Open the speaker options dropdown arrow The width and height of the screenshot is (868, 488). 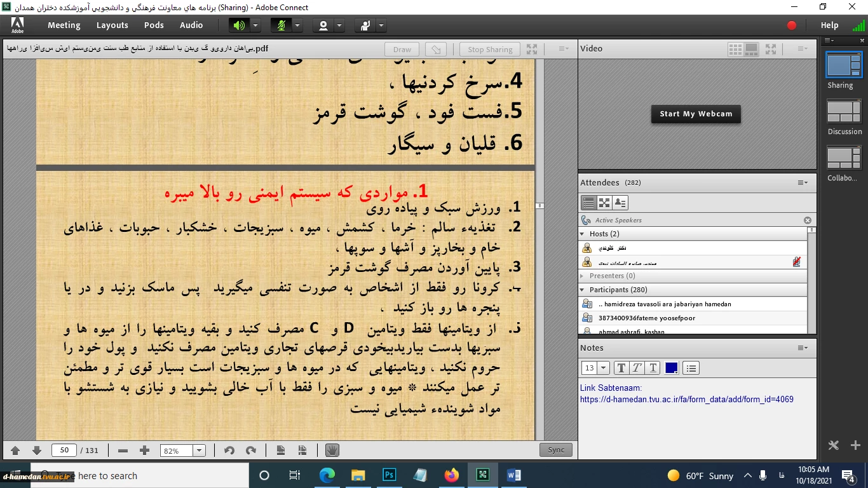click(255, 25)
